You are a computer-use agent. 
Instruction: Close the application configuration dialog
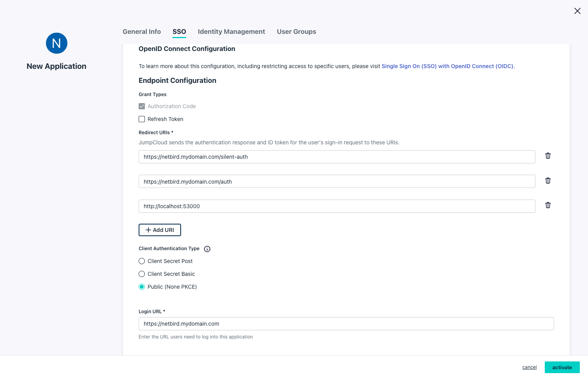[x=577, y=11]
